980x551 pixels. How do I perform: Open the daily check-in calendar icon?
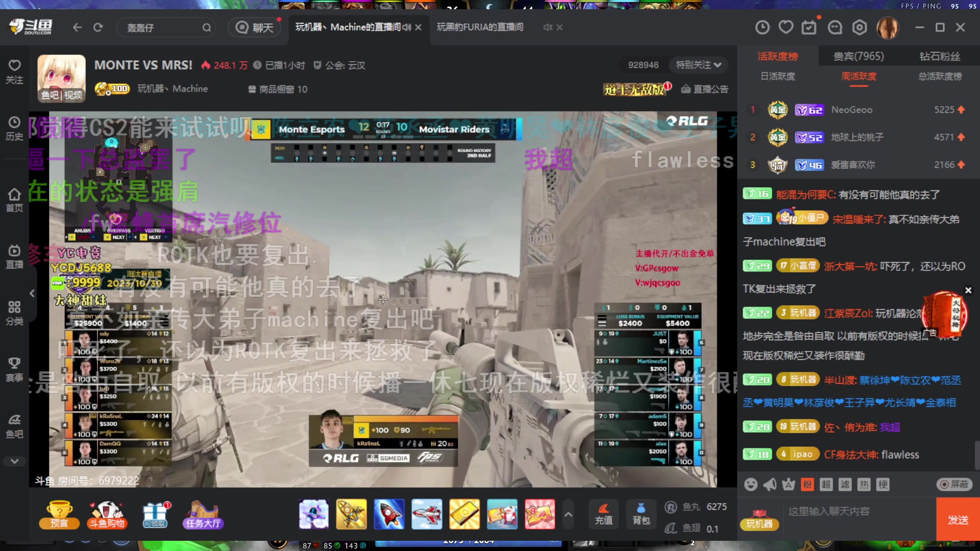click(810, 27)
